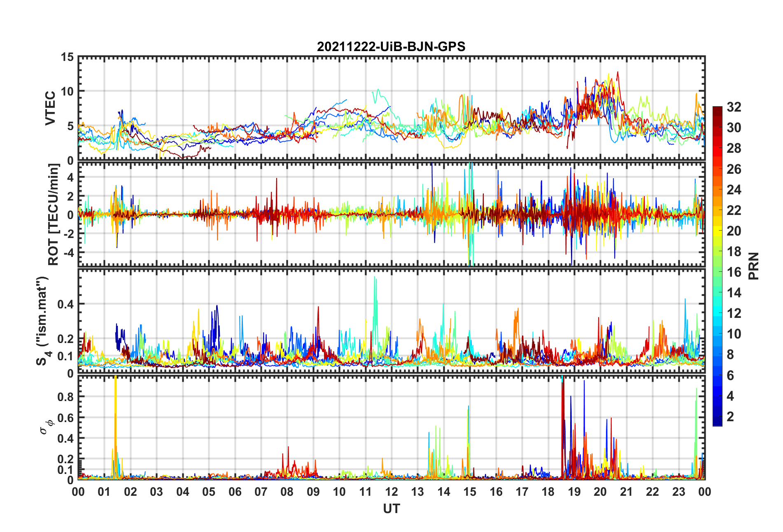Click colorbar tick label 2
This screenshot has height=532, width=783.
(730, 416)
